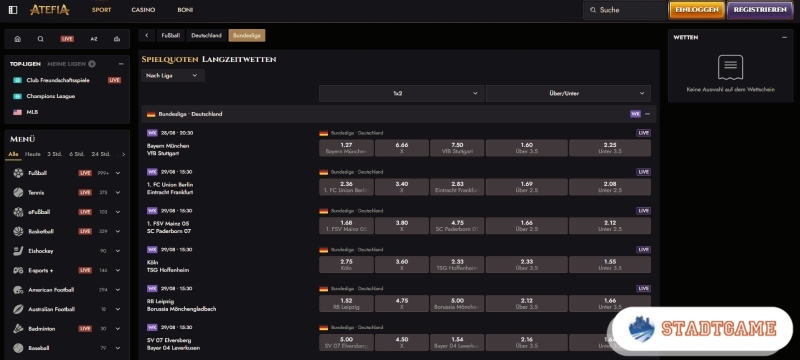Image resolution: width=800 pixels, height=360 pixels.
Task: Select the Australian Football icon
Action: 18,309
